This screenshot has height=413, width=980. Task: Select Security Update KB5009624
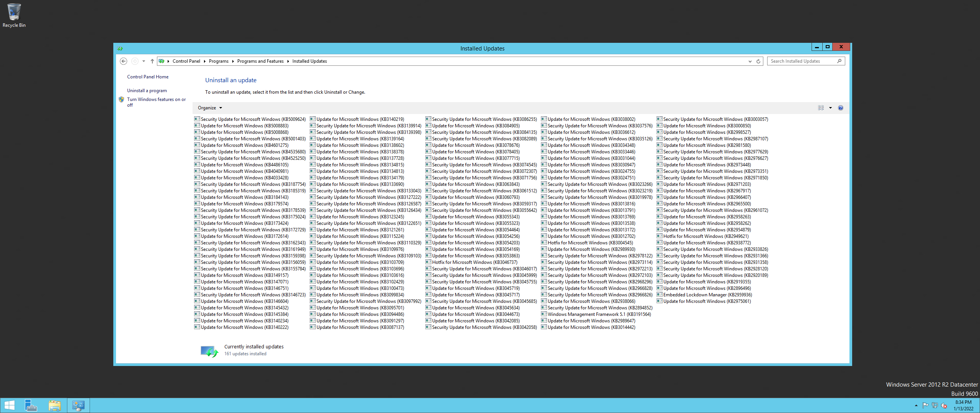(x=250, y=119)
